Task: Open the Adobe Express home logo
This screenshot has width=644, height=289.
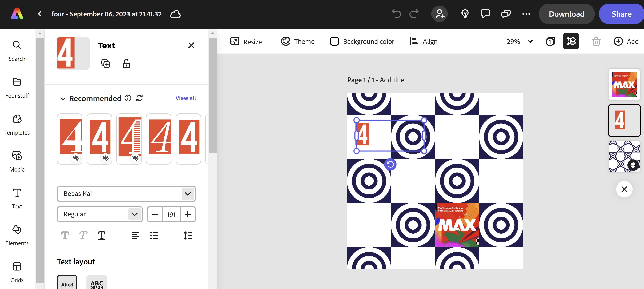Action: [x=17, y=14]
